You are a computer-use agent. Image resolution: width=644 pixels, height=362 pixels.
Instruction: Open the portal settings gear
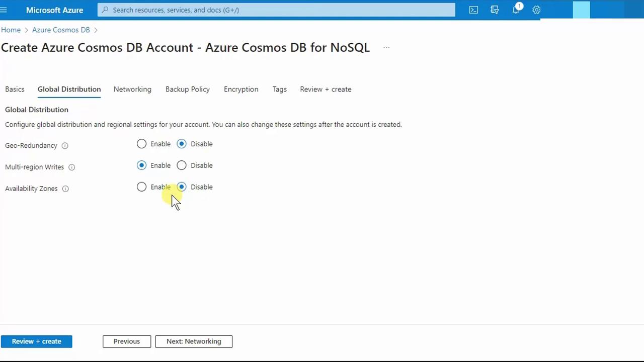click(536, 10)
